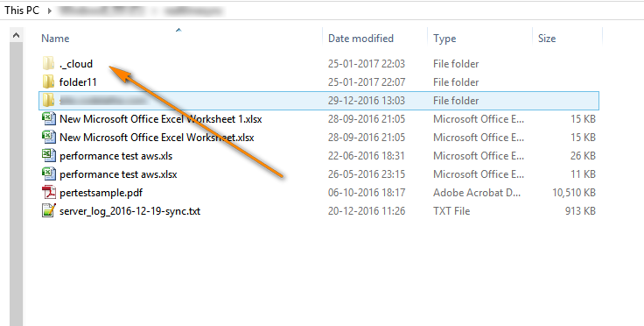The height and width of the screenshot is (326, 644).
Task: Sort files by Size column header
Action: point(547,39)
